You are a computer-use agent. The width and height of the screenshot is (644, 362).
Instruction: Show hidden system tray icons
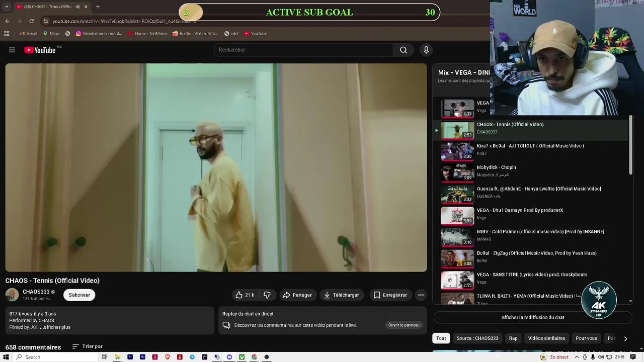[577, 357]
